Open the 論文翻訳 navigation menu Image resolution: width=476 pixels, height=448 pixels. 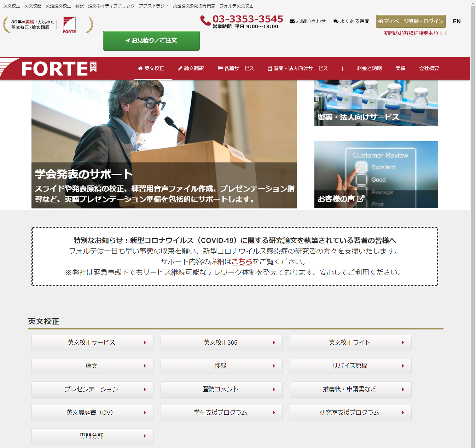click(x=191, y=68)
